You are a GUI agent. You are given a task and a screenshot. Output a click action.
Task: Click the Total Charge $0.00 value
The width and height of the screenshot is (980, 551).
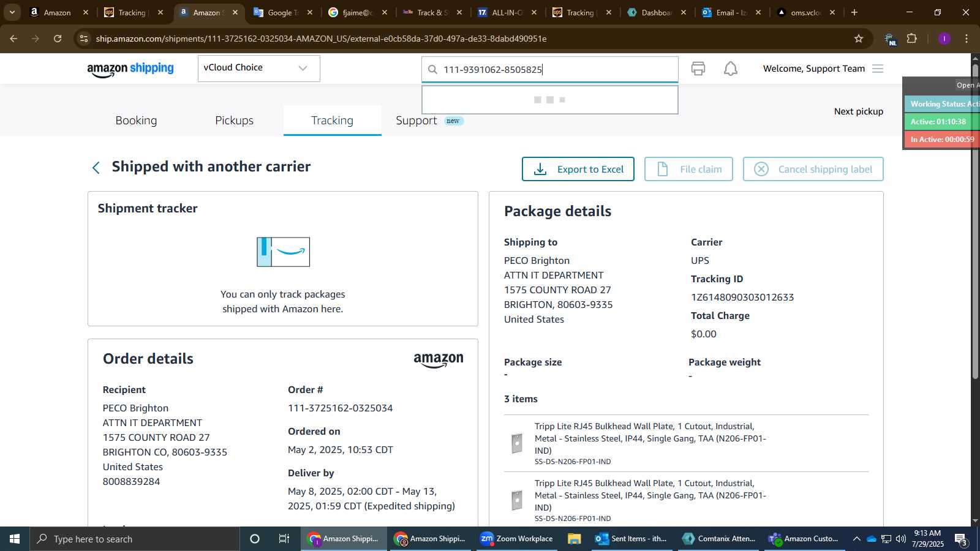[x=703, y=334]
